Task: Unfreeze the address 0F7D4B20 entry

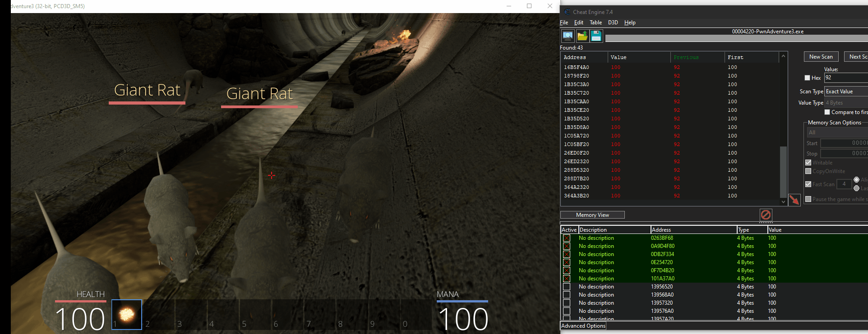Action: tap(567, 270)
